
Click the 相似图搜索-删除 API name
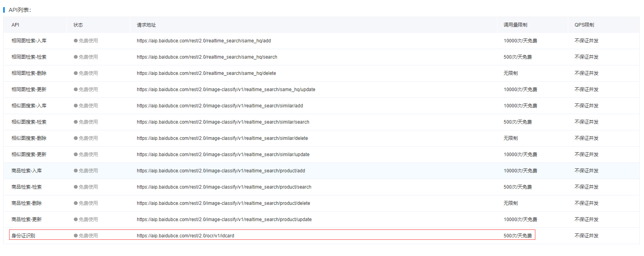(x=29, y=138)
